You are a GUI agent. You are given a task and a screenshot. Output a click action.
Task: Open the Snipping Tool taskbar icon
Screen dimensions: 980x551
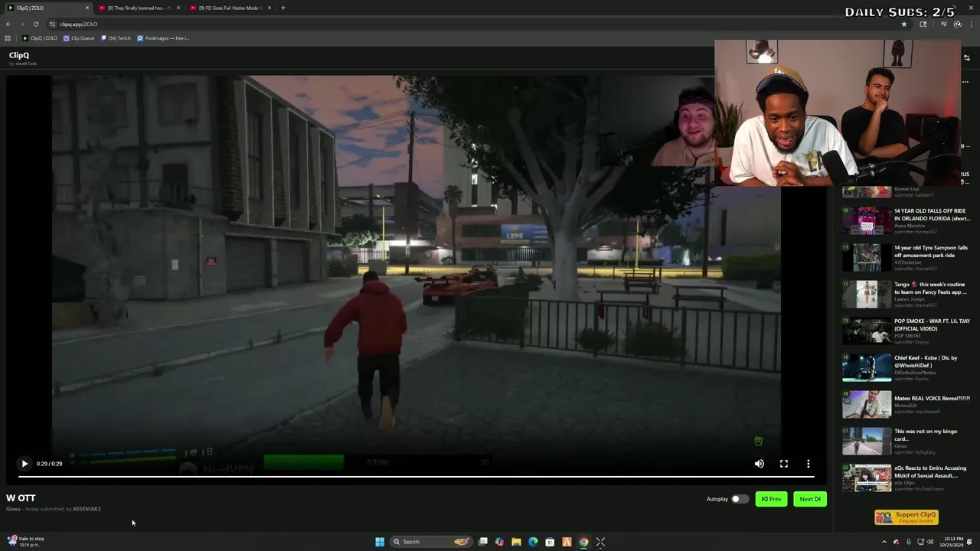600,542
